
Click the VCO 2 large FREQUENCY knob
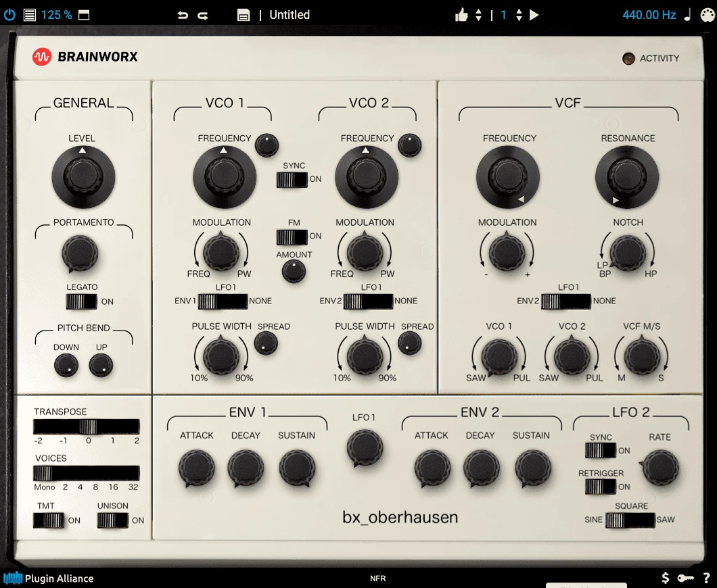(366, 177)
